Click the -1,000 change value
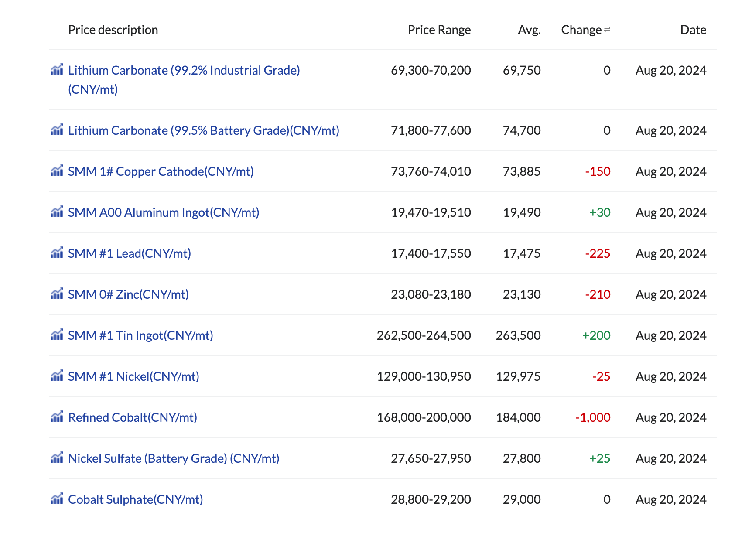The image size is (752, 560). pos(593,417)
